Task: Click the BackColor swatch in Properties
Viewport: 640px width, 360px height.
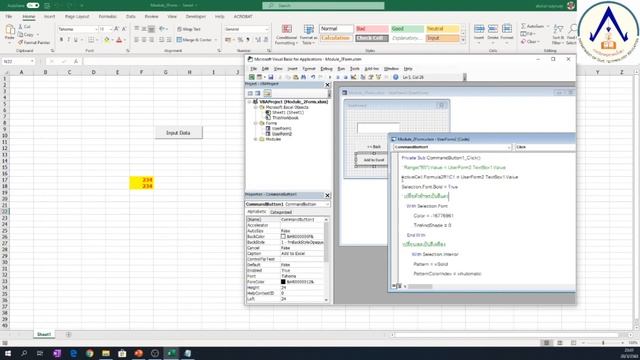Action: pyautogui.click(x=283, y=236)
